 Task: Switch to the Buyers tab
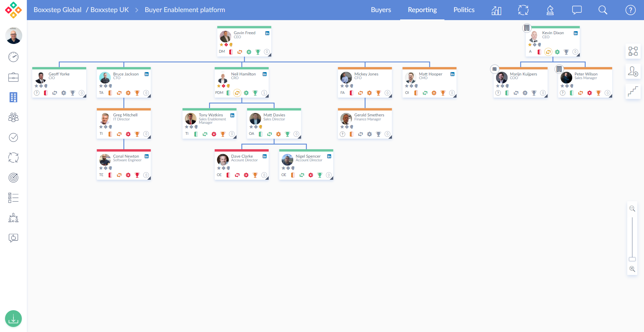coord(381,10)
